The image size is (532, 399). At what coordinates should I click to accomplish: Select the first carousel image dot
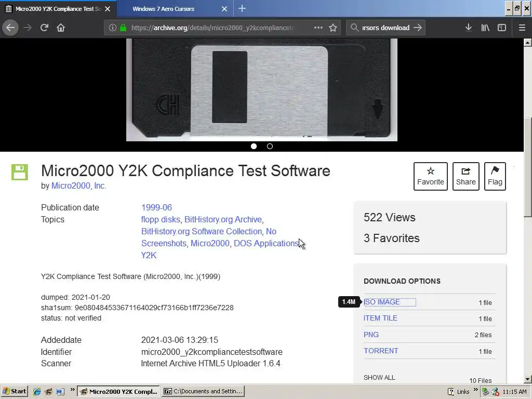(x=254, y=146)
